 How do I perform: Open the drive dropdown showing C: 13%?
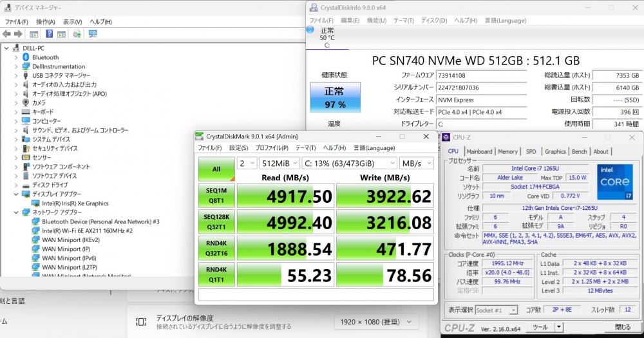(x=350, y=164)
